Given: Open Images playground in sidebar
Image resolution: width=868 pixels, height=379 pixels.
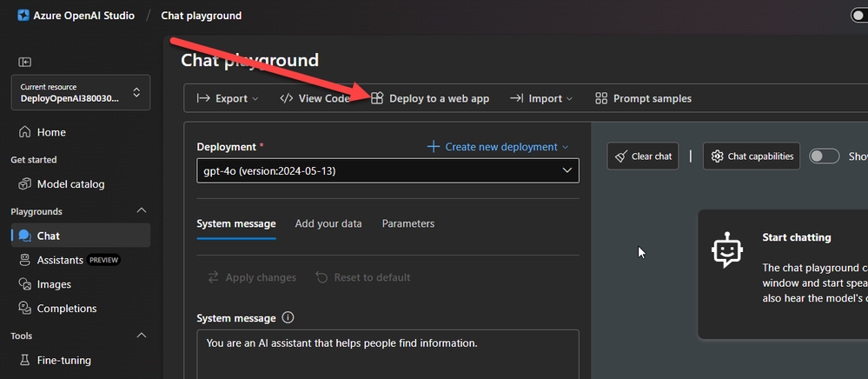Looking at the screenshot, I should [x=81, y=284].
